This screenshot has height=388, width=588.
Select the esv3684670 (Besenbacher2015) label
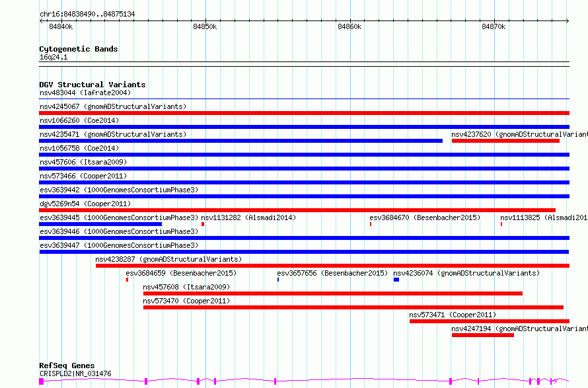425,217
